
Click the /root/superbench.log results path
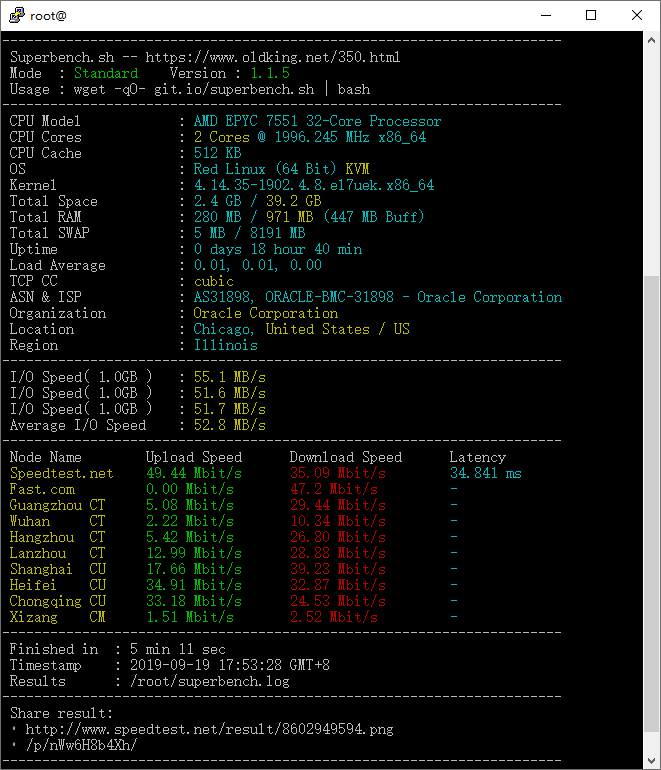point(210,681)
